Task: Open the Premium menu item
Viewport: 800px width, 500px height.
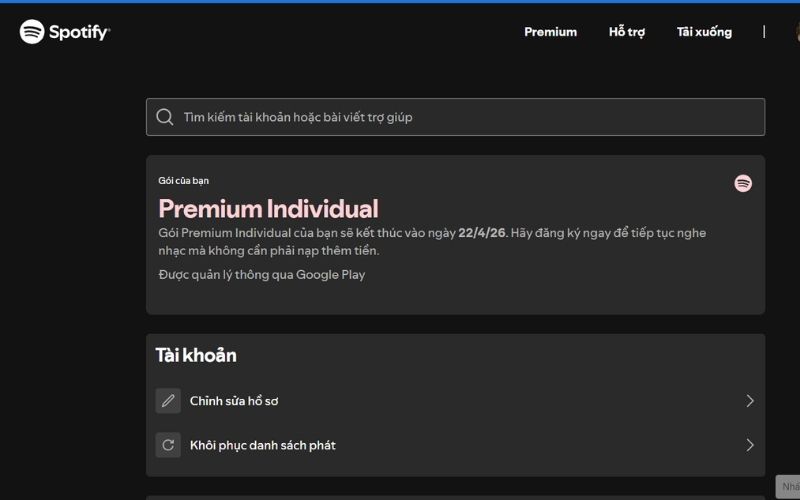Action: 551,32
